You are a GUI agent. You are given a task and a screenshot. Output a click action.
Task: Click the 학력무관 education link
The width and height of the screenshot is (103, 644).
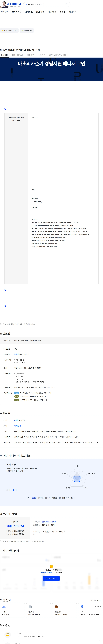coord(18,426)
